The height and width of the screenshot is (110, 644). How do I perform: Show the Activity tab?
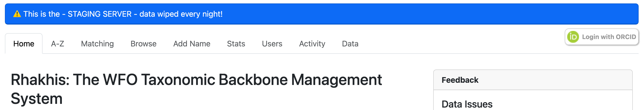pos(312,44)
